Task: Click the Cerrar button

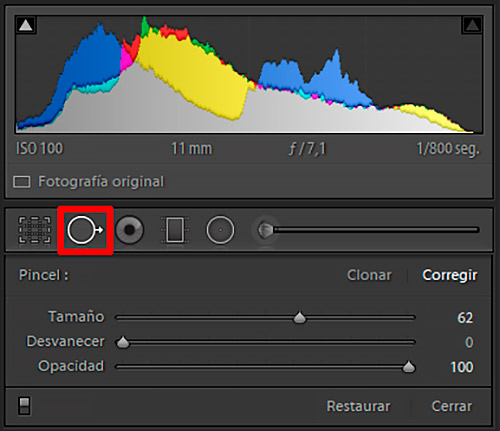Action: (x=452, y=406)
